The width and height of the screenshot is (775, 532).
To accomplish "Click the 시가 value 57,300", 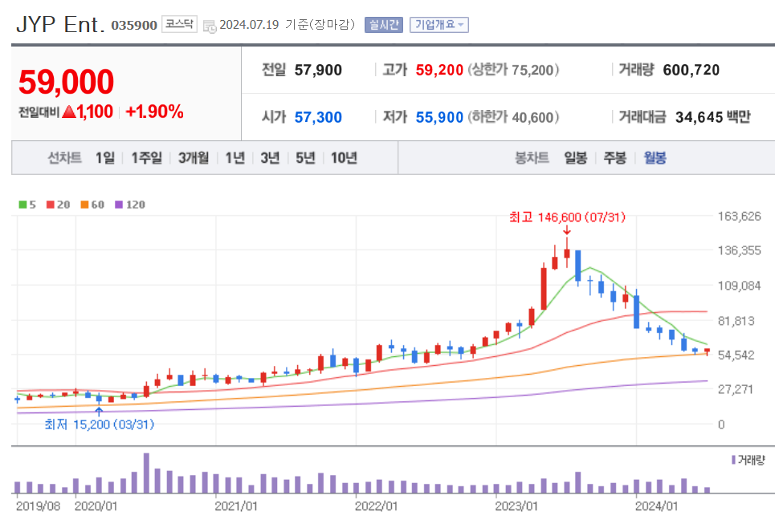I will click(318, 118).
